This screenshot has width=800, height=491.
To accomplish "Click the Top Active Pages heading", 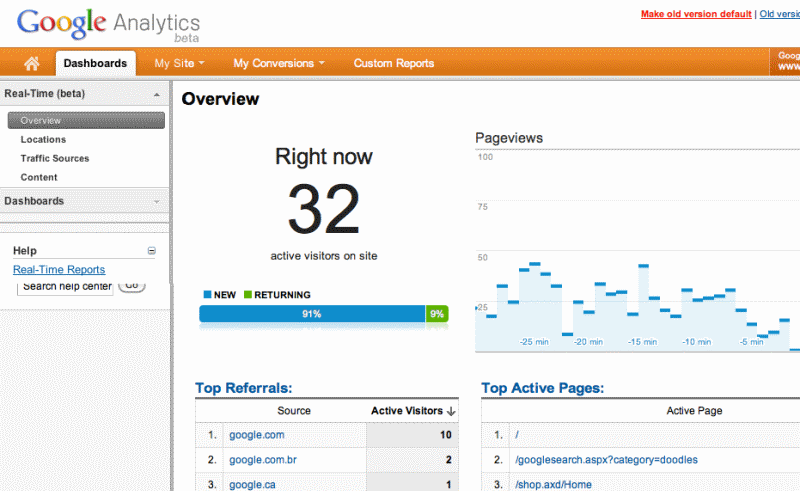I will [543, 388].
